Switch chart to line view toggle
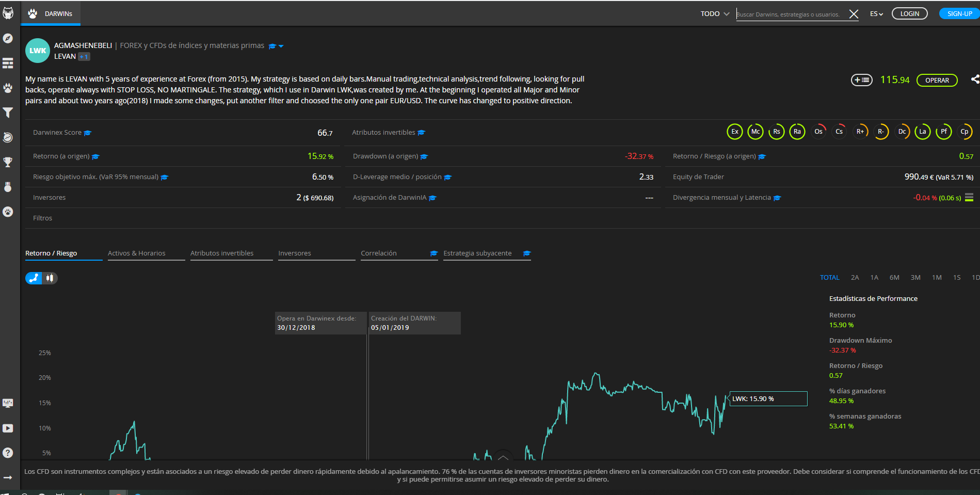This screenshot has height=495, width=980. point(34,278)
